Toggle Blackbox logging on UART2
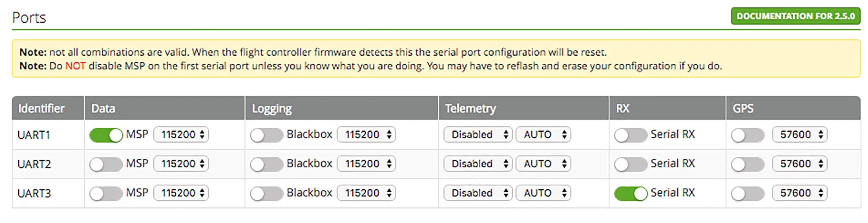Image resolution: width=868 pixels, height=223 pixels. (266, 164)
